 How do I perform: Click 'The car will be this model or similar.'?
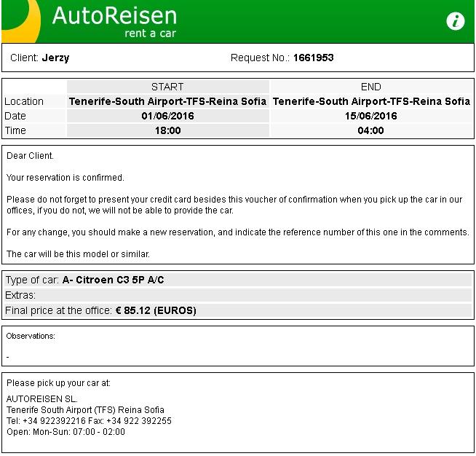tap(78, 254)
